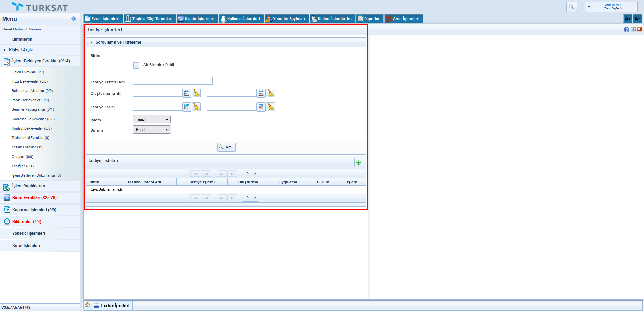Open Taslak Evraklar (11) in sidebar
This screenshot has width=644, height=311.
[28, 147]
